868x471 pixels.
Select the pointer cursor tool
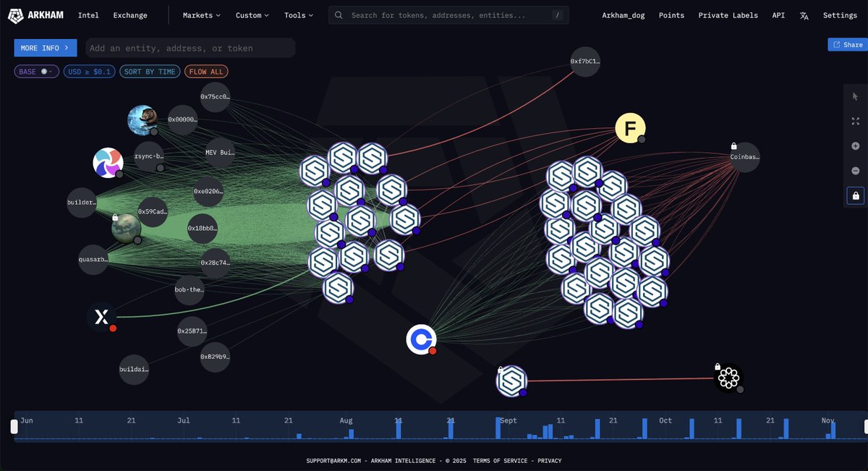(x=856, y=96)
